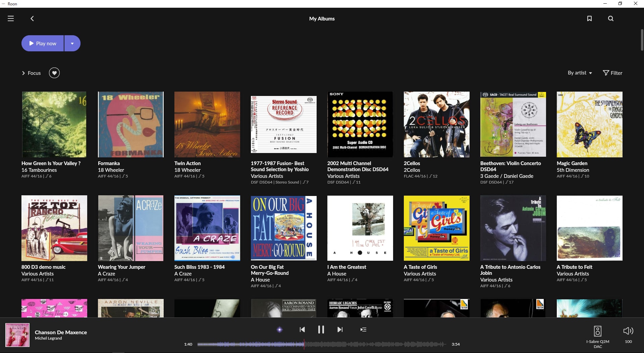Skip to the next track
Image resolution: width=644 pixels, height=353 pixels.
340,330
